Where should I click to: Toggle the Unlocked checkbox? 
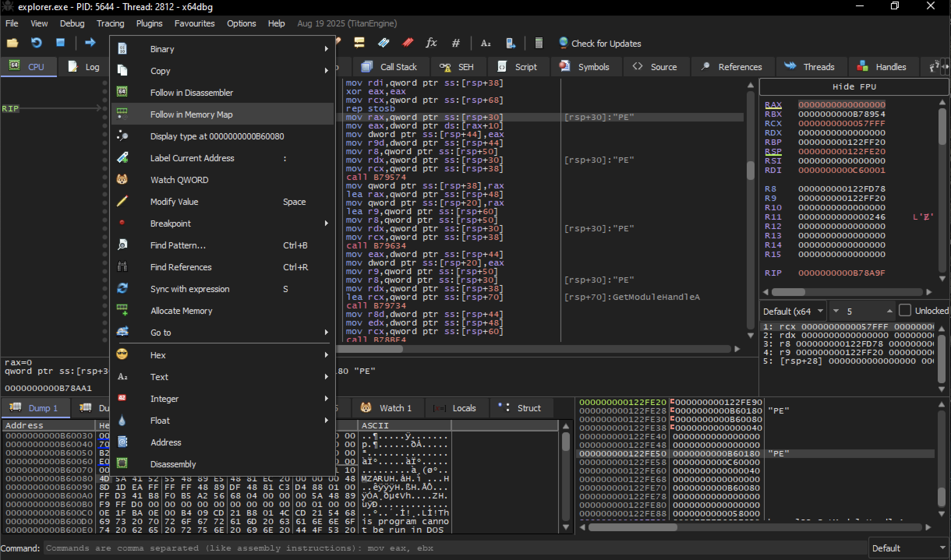905,310
